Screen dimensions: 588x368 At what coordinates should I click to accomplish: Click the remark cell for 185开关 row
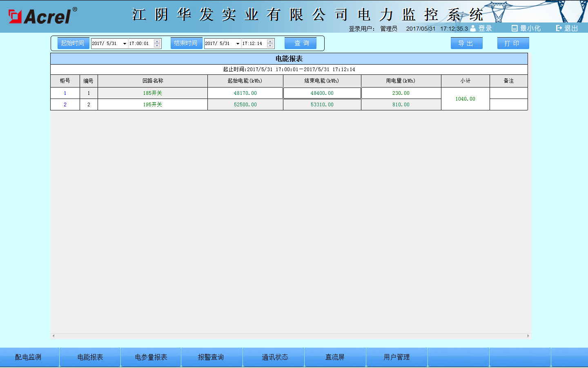[509, 93]
